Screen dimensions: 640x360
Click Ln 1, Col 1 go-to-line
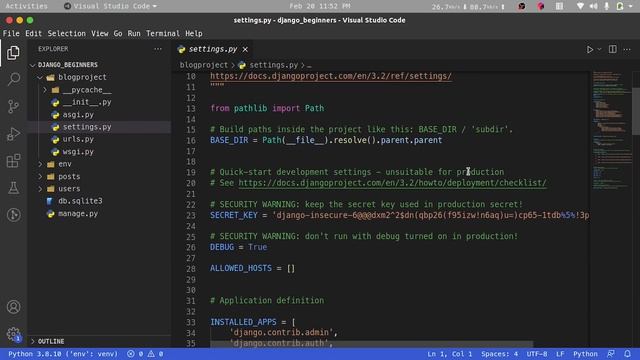449,354
